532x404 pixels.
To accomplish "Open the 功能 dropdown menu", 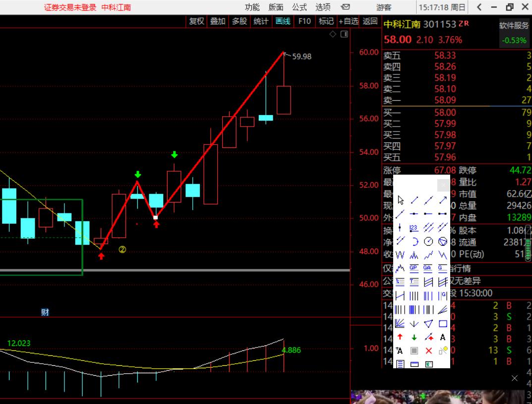I will click(x=252, y=7).
